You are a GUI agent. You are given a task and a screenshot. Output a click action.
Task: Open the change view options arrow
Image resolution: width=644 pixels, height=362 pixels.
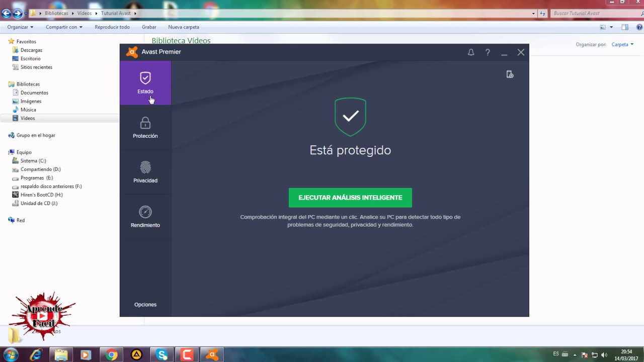(611, 27)
